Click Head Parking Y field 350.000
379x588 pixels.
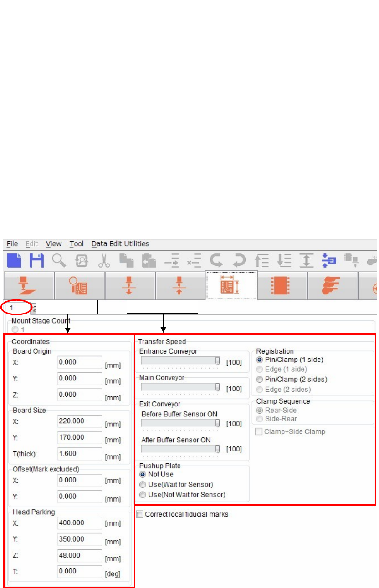coord(80,539)
